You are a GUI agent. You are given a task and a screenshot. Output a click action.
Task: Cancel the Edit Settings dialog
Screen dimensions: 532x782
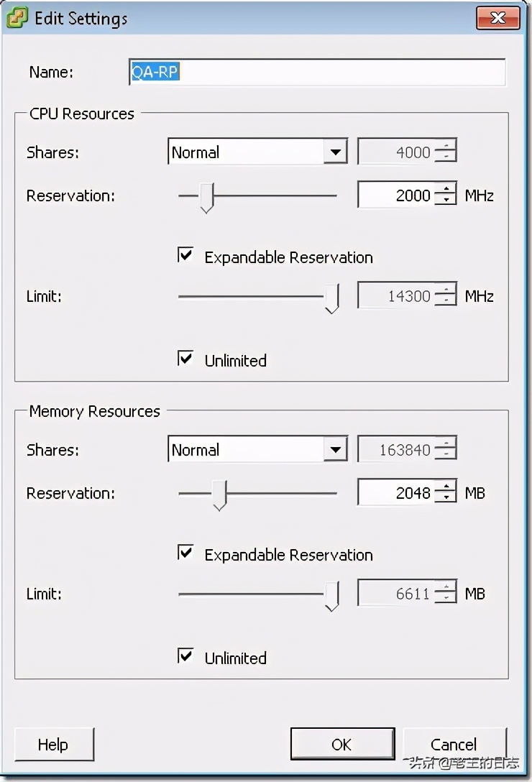click(456, 744)
